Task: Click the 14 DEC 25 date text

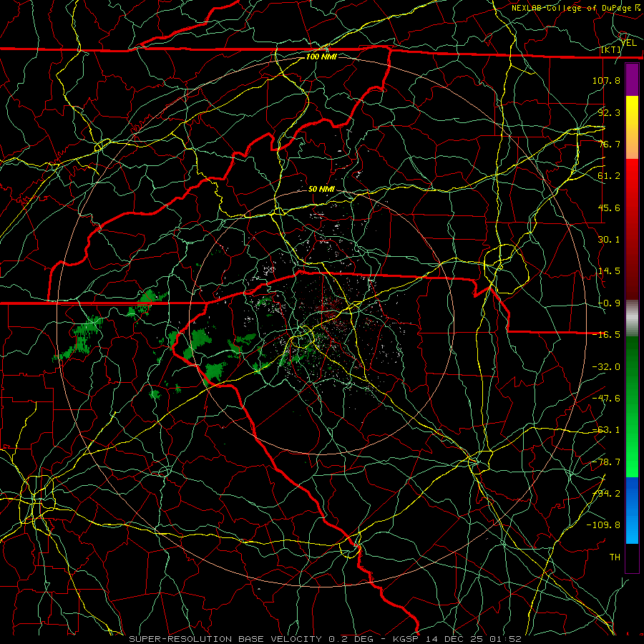Action: coord(454,639)
